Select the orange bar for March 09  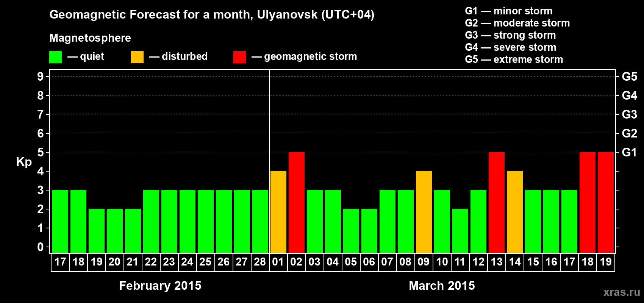424,212
